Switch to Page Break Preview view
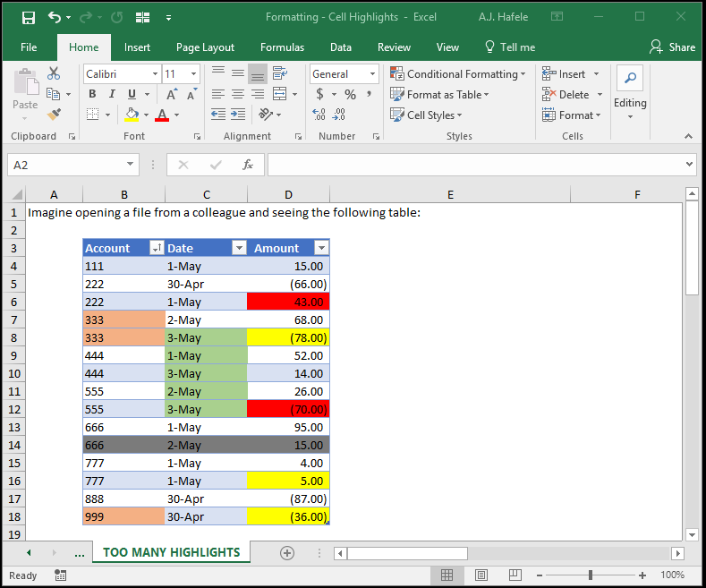Viewport: 706px width, 588px height. [x=515, y=575]
